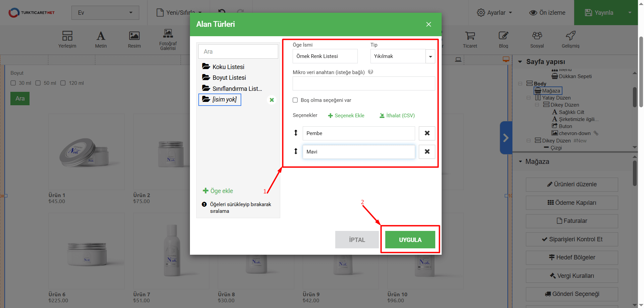This screenshot has height=308, width=644.
Task: Click the Mikro veri anahtarı field
Action: [x=363, y=83]
